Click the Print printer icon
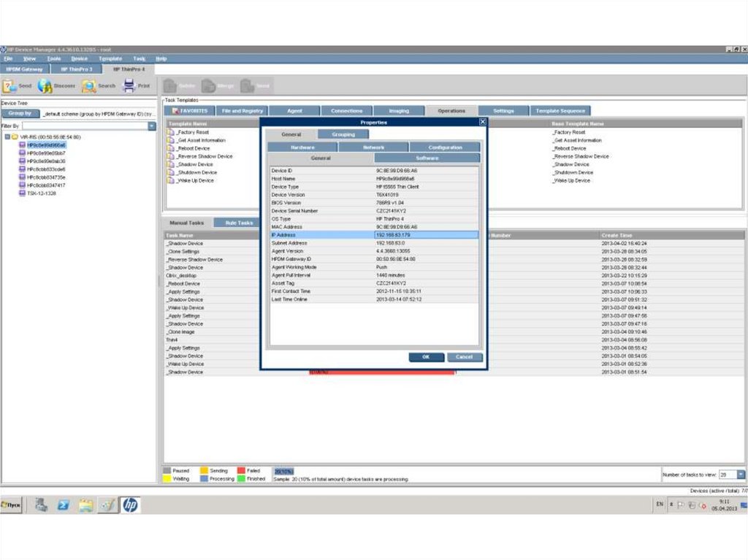Viewport: 748px width, 560px height. pos(129,85)
